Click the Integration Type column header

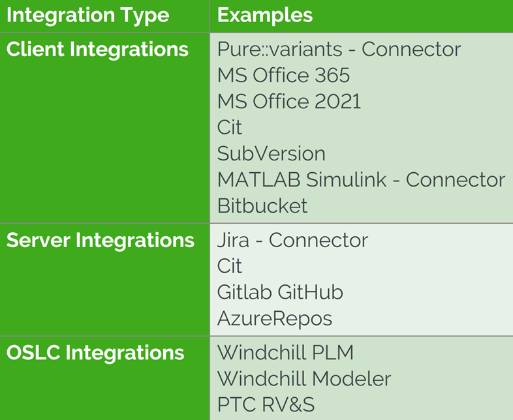[x=87, y=16]
